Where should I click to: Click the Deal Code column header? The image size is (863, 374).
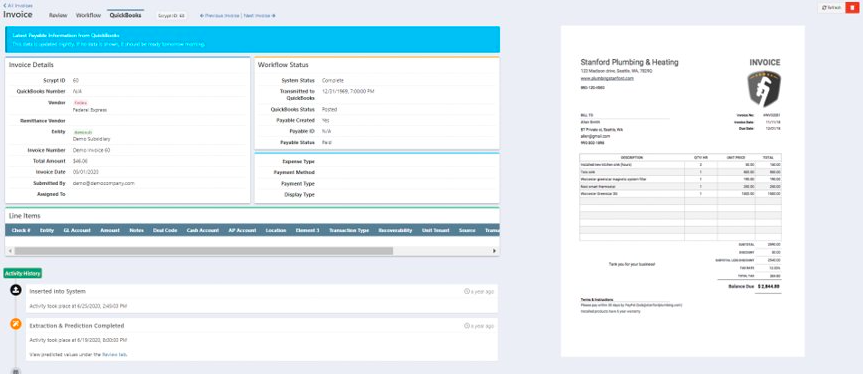pyautogui.click(x=165, y=230)
